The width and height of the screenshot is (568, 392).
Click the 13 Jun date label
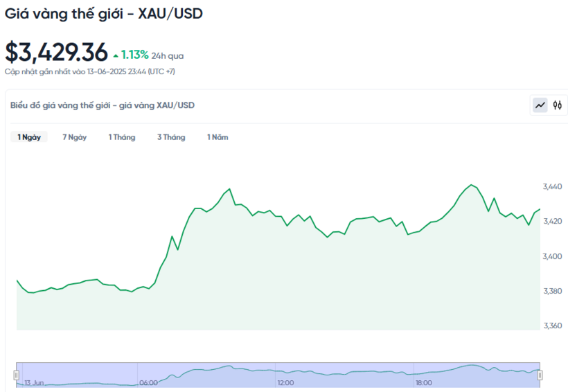pyautogui.click(x=34, y=382)
